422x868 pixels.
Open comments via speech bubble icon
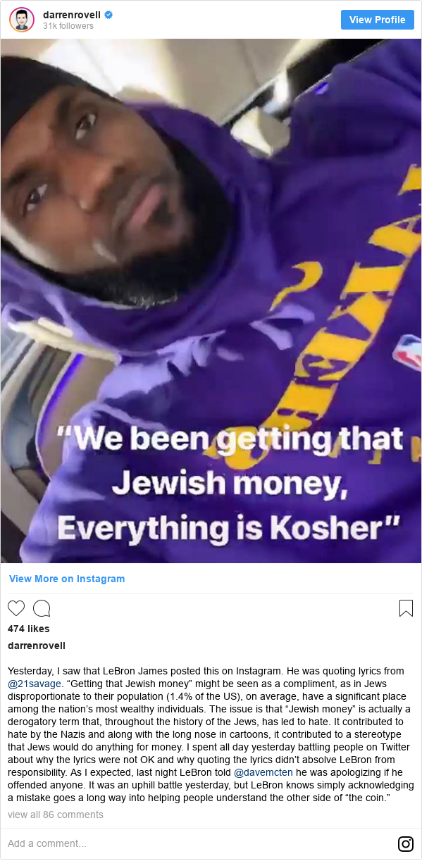(42, 608)
